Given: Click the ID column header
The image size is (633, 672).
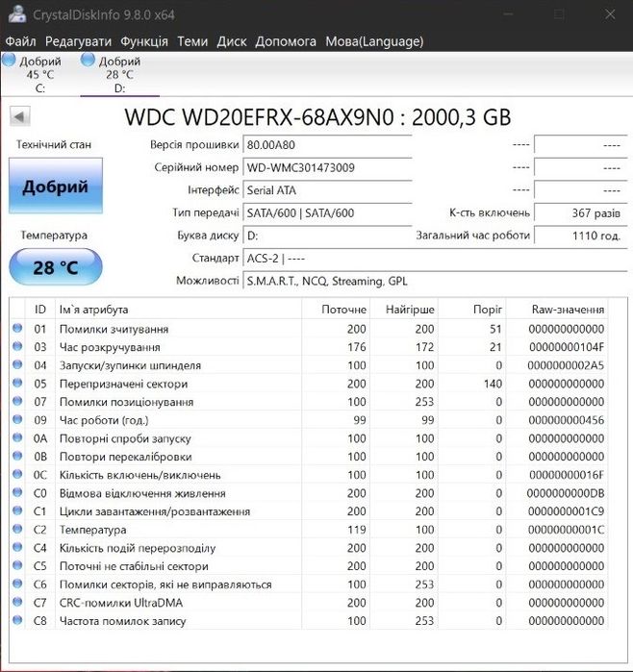Looking at the screenshot, I should (x=40, y=309).
